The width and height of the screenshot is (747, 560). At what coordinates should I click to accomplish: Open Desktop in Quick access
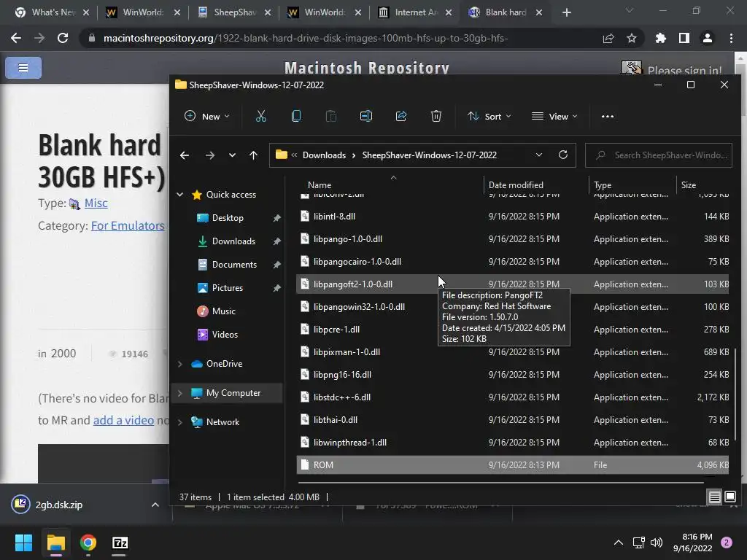point(228,217)
